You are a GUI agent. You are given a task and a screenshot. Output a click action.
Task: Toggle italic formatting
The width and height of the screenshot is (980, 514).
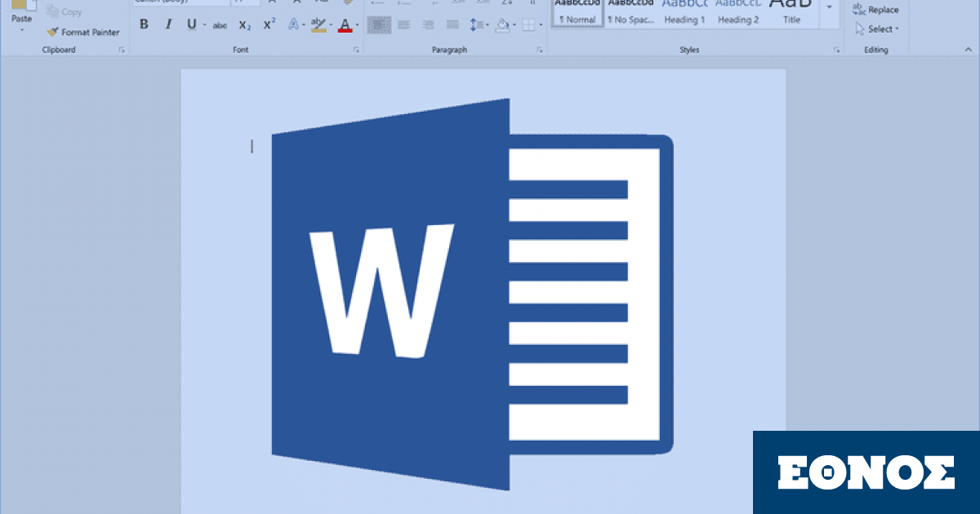pos(168,24)
